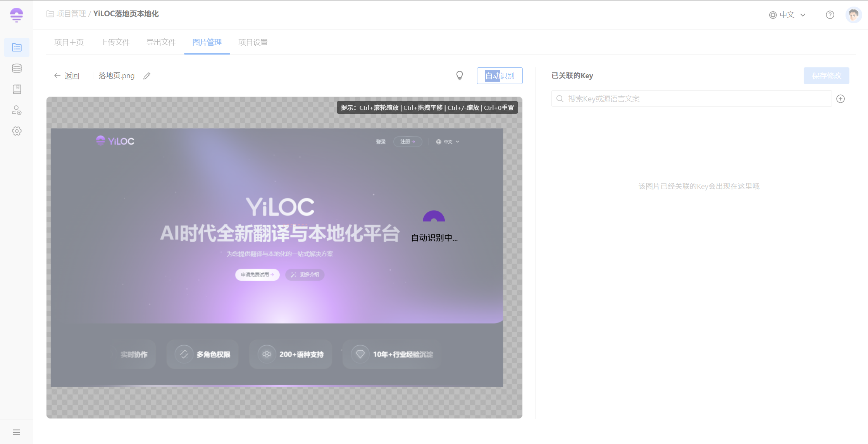868x444 pixels.
Task: Open the project list sidebar icon
Action: [x=17, y=47]
